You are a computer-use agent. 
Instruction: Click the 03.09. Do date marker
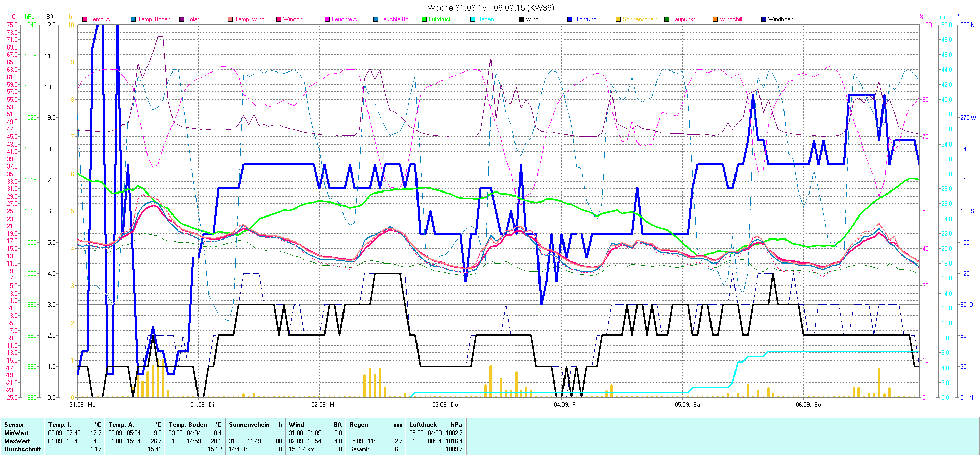[x=446, y=405]
